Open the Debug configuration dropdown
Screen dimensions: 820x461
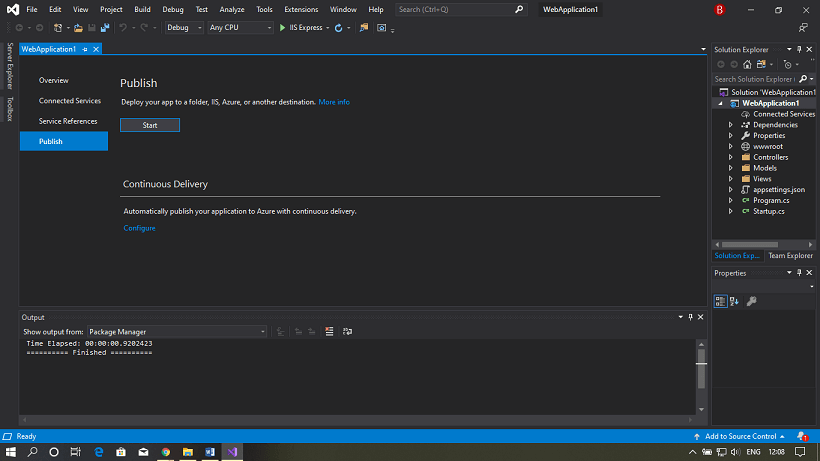coord(184,28)
